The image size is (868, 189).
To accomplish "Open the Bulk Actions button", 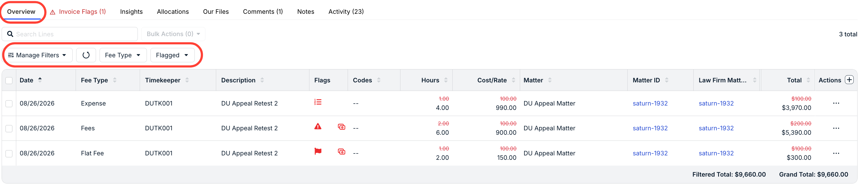I will tap(173, 34).
